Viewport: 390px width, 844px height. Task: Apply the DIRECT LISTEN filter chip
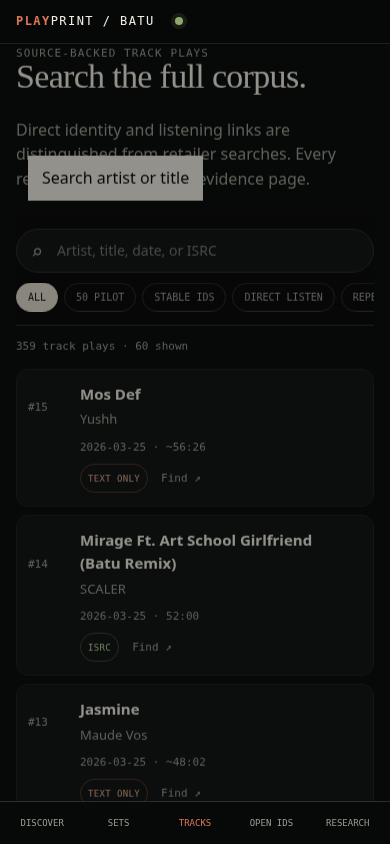(283, 297)
